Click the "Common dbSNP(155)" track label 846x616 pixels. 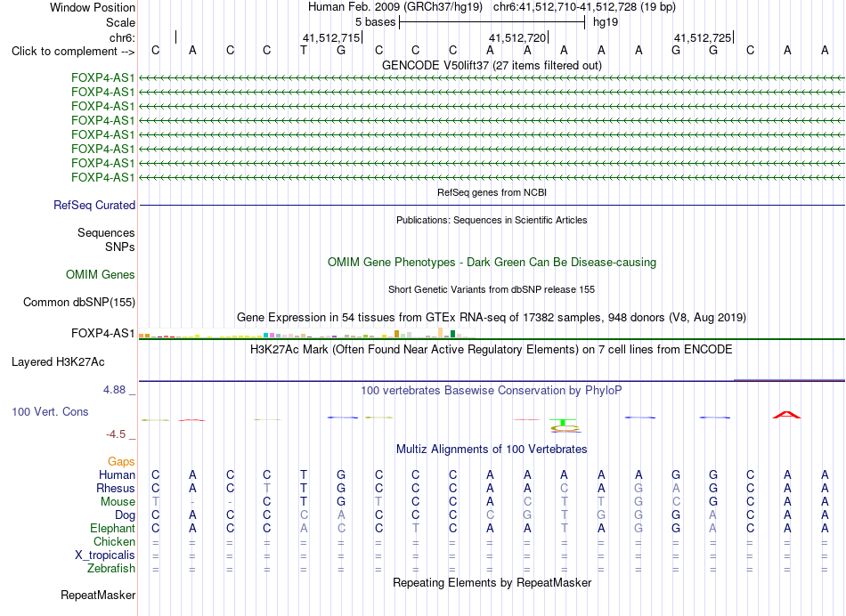[x=78, y=302]
